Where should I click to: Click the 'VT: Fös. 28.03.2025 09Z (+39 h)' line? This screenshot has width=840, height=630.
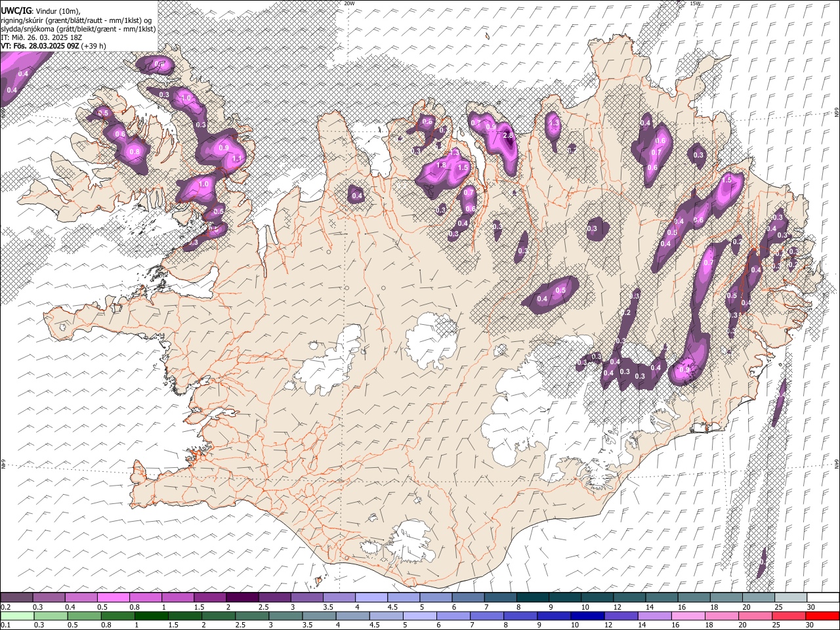[x=54, y=46]
